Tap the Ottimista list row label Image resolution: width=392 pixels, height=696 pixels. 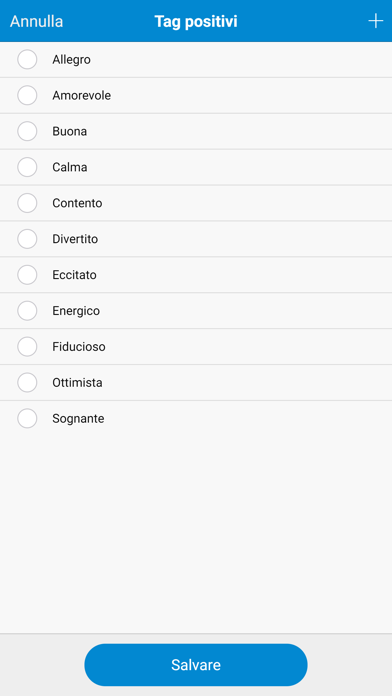pos(77,383)
